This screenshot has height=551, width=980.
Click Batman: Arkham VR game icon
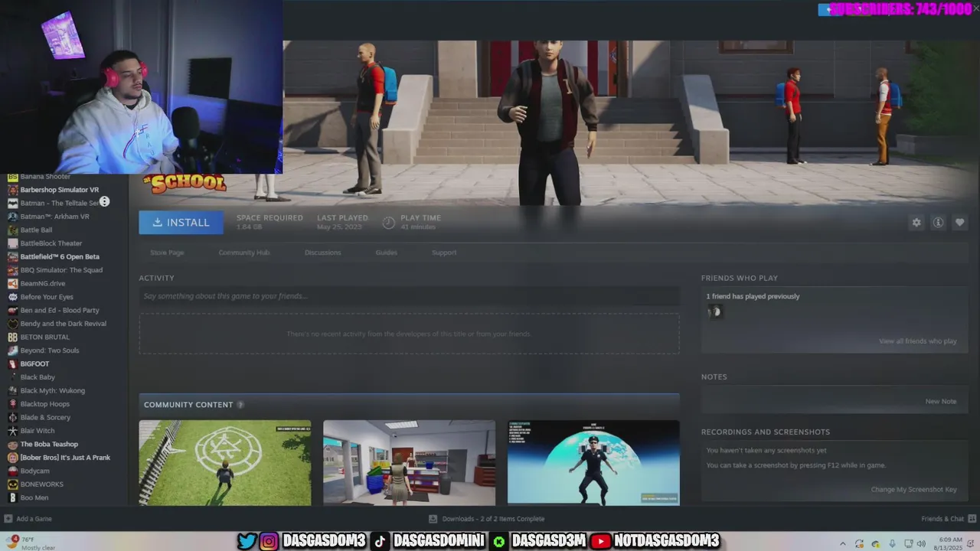point(12,217)
